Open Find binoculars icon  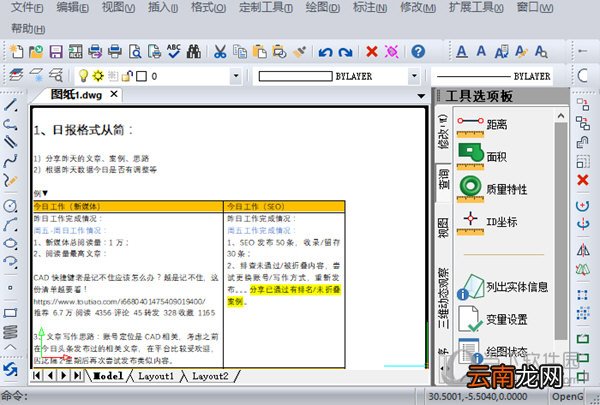[x=194, y=51]
